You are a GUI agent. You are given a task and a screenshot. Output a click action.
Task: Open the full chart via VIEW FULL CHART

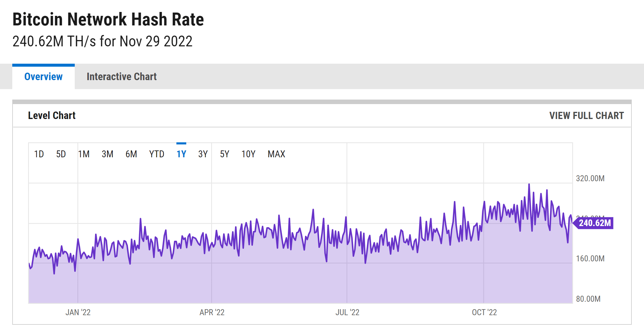point(587,115)
